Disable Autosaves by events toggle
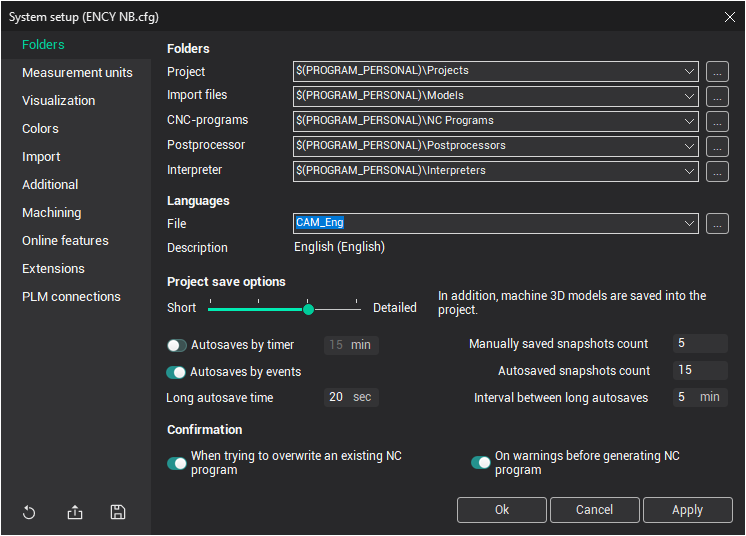 point(177,372)
